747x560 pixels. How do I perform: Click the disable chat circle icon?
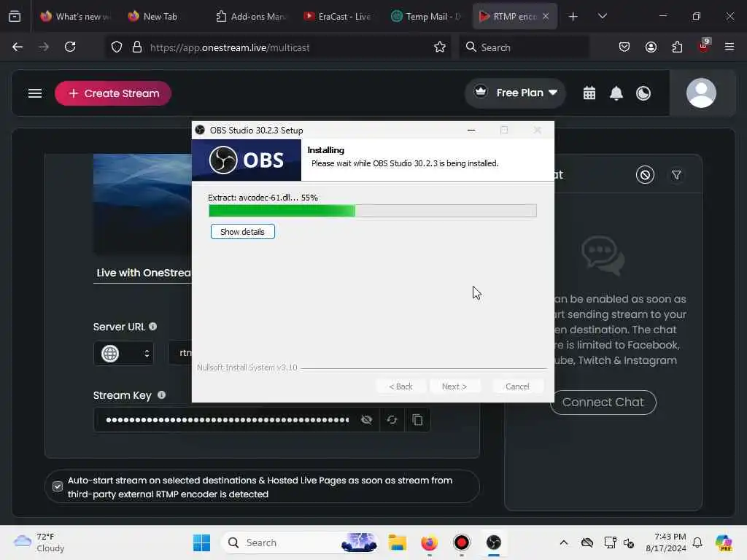point(645,175)
